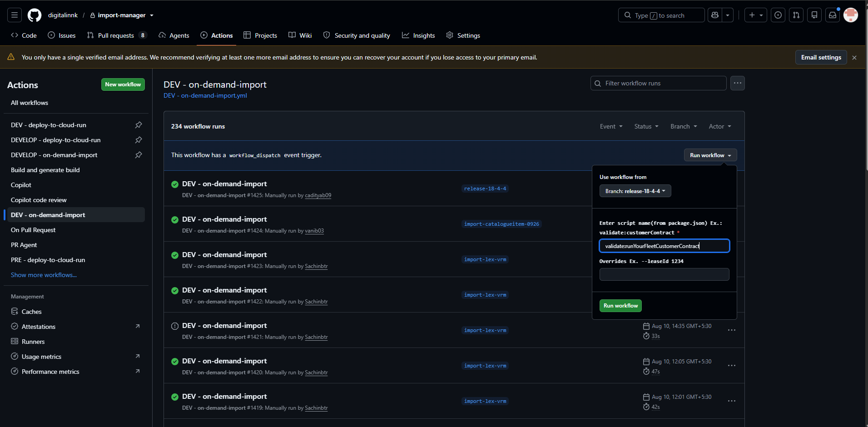Open the Copilot chat icon
The width and height of the screenshot is (868, 427).
tap(715, 15)
